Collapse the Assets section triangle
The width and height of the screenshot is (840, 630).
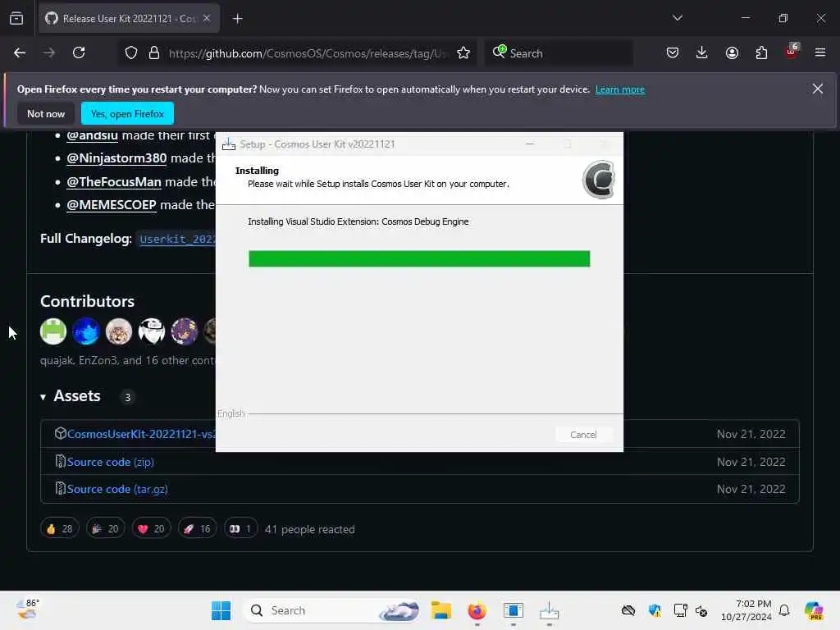click(43, 397)
